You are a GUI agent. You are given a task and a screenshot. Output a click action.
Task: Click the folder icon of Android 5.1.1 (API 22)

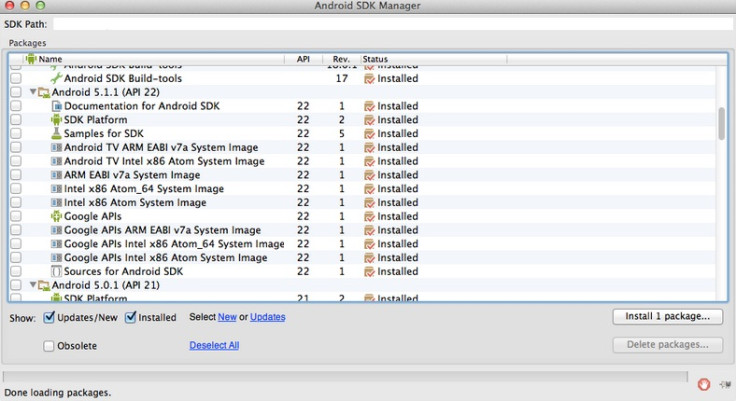pos(44,93)
